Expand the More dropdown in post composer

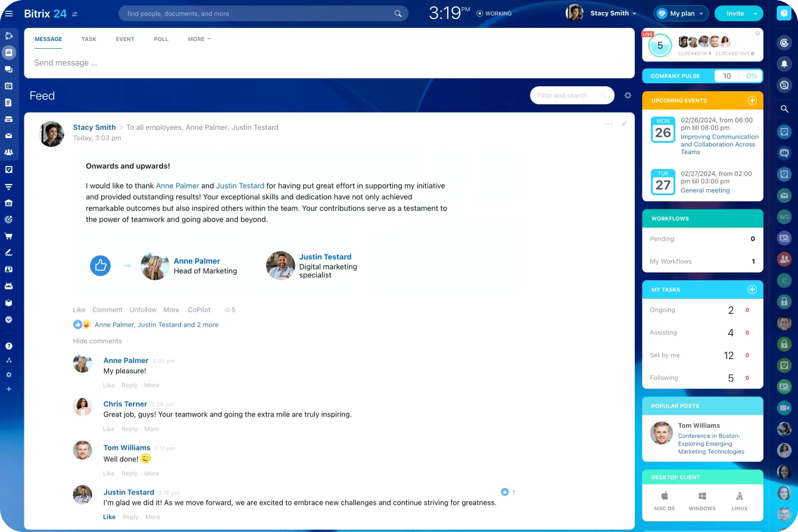coord(199,39)
